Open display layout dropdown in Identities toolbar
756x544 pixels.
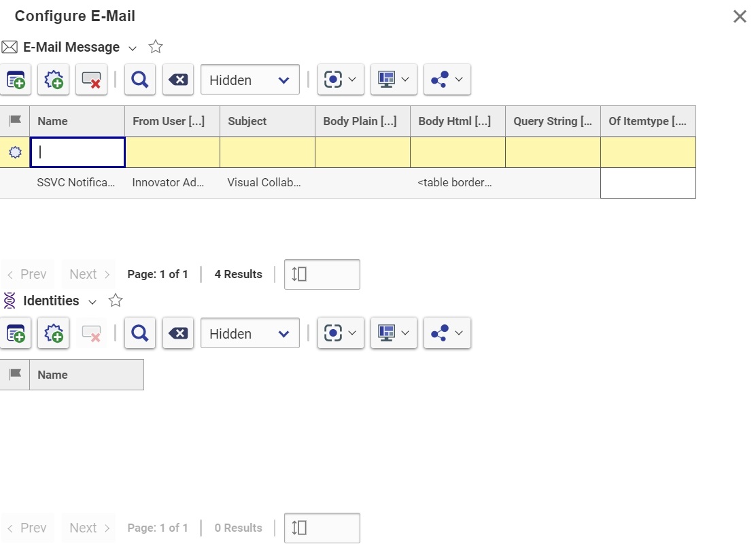(x=394, y=333)
